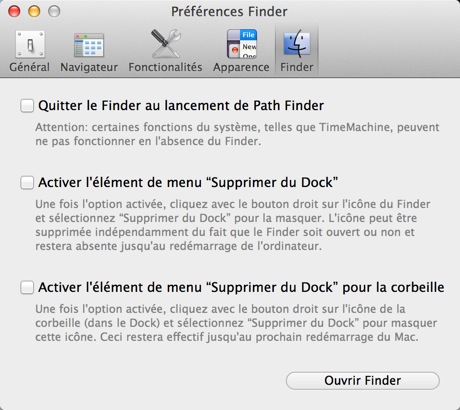Viewport: 460px width, 410px height.
Task: Choose the Apparence file list icon
Action: point(242,44)
